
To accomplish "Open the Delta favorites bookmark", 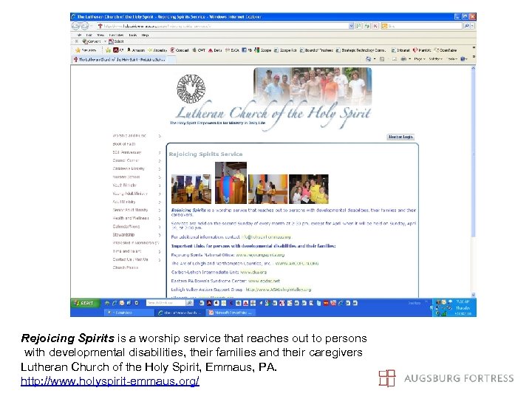I will pos(215,50).
